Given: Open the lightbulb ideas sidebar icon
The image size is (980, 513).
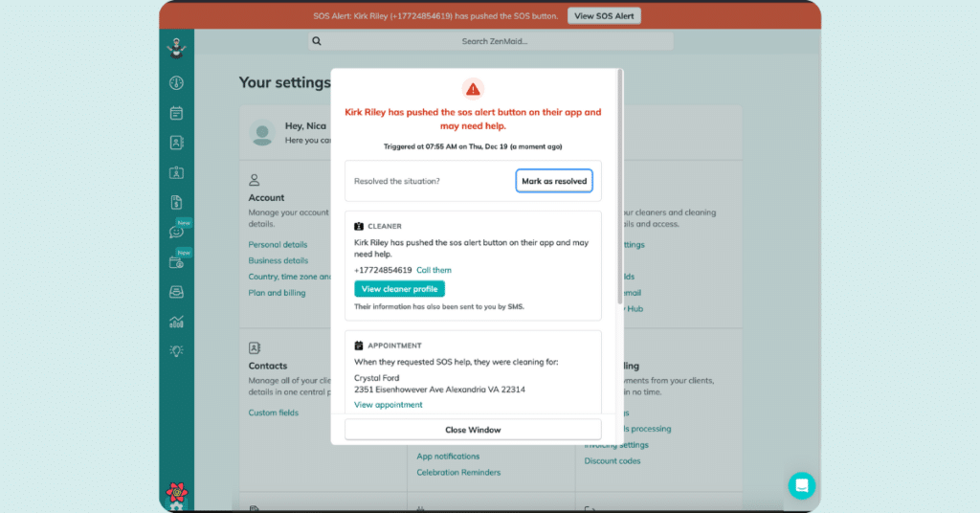Looking at the screenshot, I should tap(176, 351).
